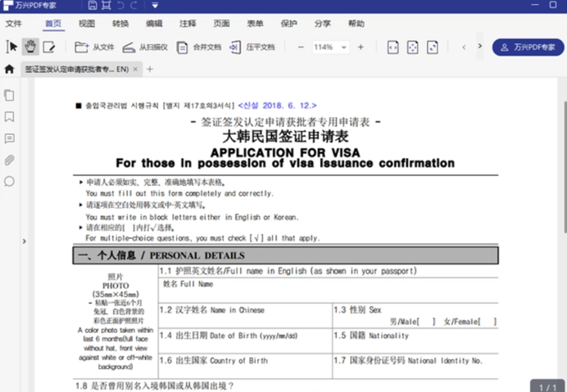Click 从文件 create from file
Screen dimensions: 567x392
tap(94, 47)
